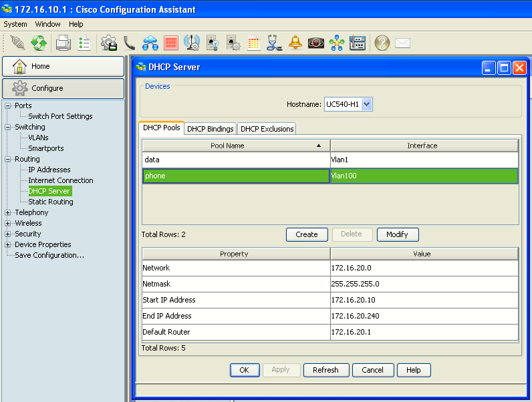
Task: Open the System menu
Action: 15,24
